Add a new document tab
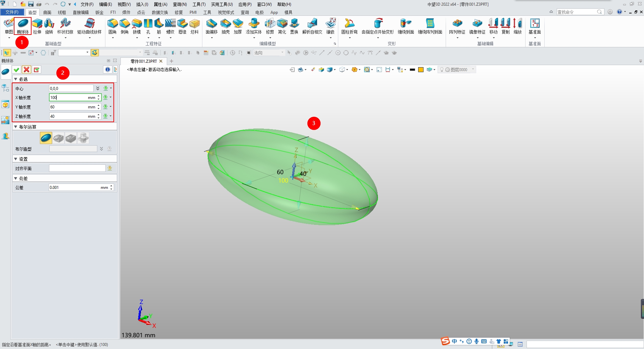 [171, 61]
